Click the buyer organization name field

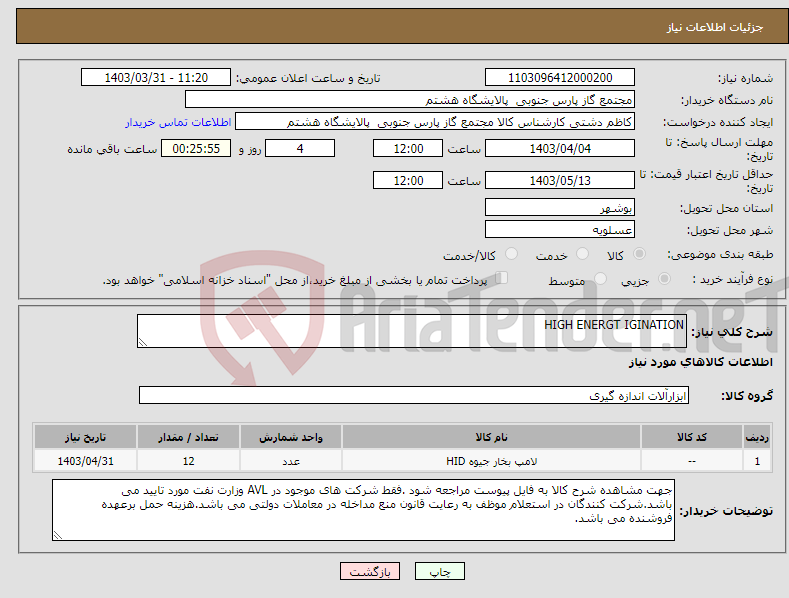point(410,99)
